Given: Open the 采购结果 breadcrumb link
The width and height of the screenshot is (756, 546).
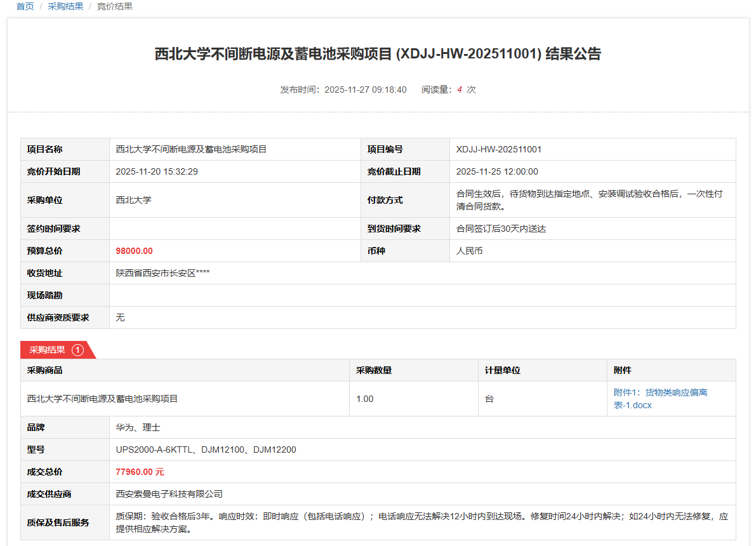Looking at the screenshot, I should tap(65, 6).
